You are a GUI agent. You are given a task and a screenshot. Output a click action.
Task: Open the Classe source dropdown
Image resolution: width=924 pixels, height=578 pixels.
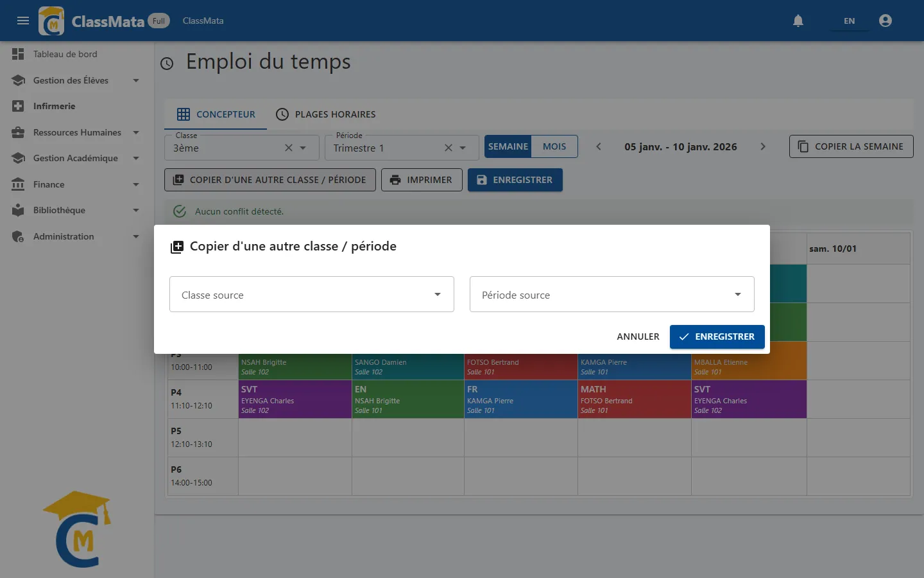(x=312, y=295)
